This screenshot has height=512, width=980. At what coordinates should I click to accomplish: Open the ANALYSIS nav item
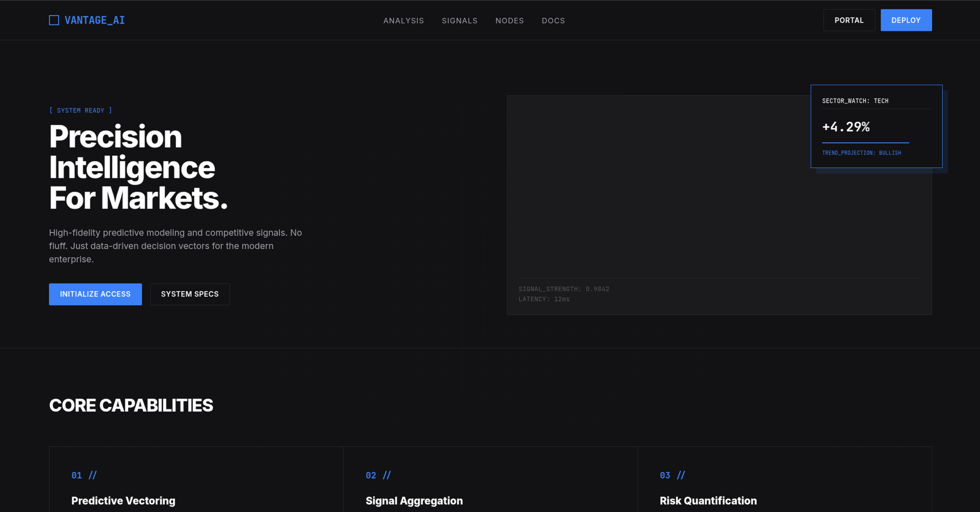click(403, 21)
